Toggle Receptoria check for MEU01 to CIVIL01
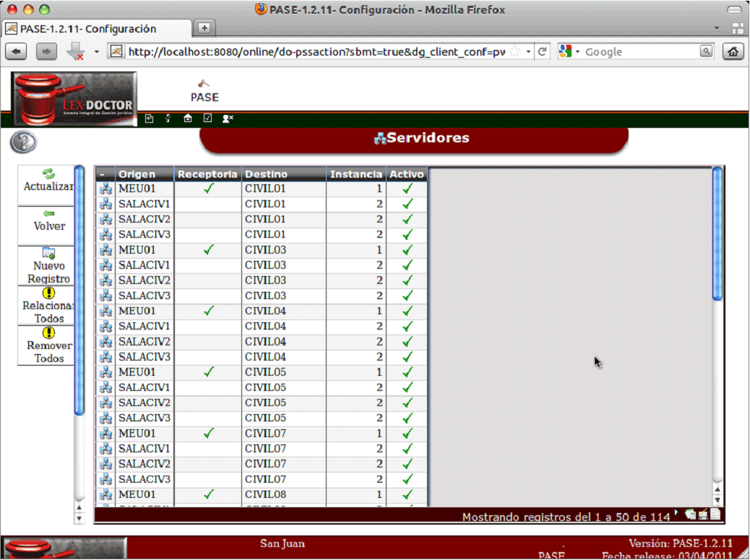This screenshot has height=560, width=750. click(x=208, y=189)
